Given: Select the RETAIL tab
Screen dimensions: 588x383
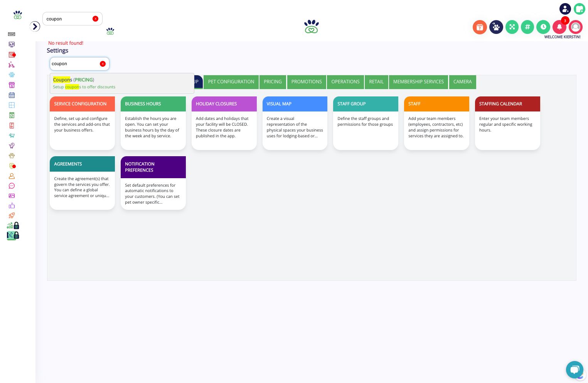Looking at the screenshot, I should coord(376,82).
